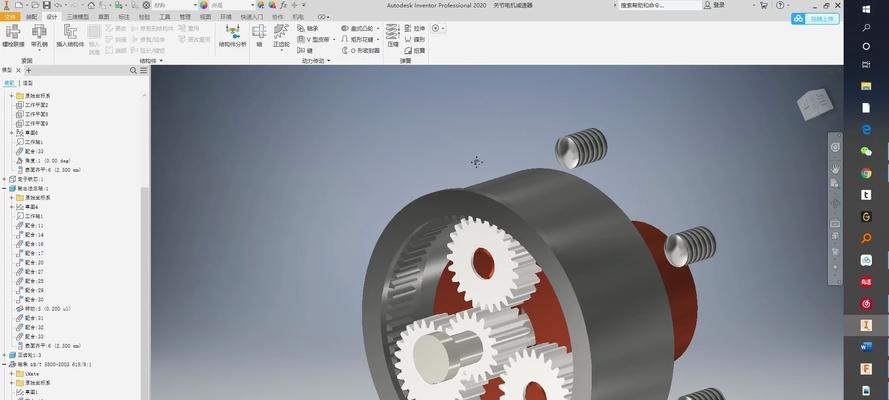Close the 模型 browser panel tab
889x400 pixels.
[18, 70]
